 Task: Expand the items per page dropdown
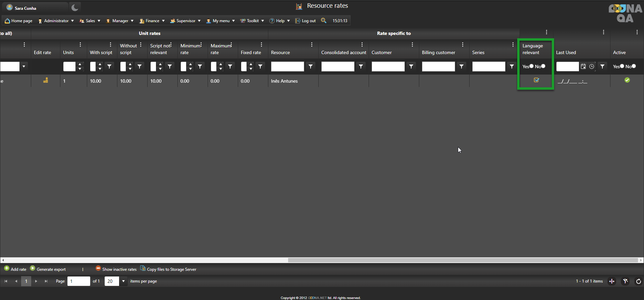pos(123,281)
